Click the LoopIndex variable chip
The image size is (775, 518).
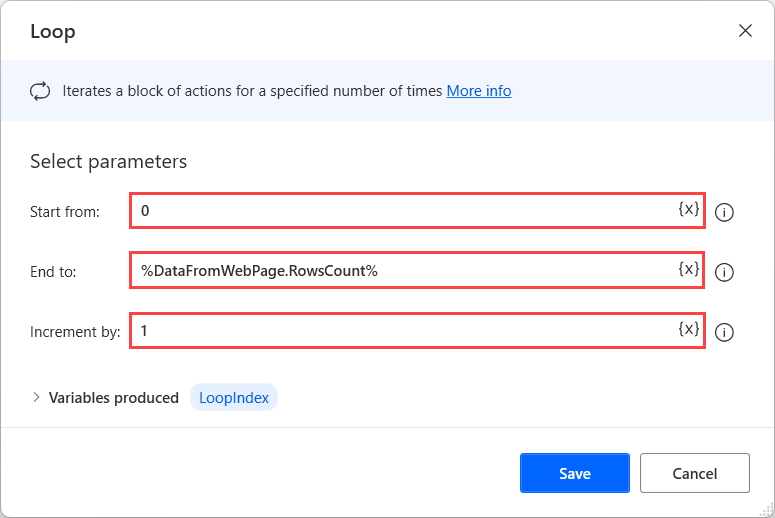[235, 397]
